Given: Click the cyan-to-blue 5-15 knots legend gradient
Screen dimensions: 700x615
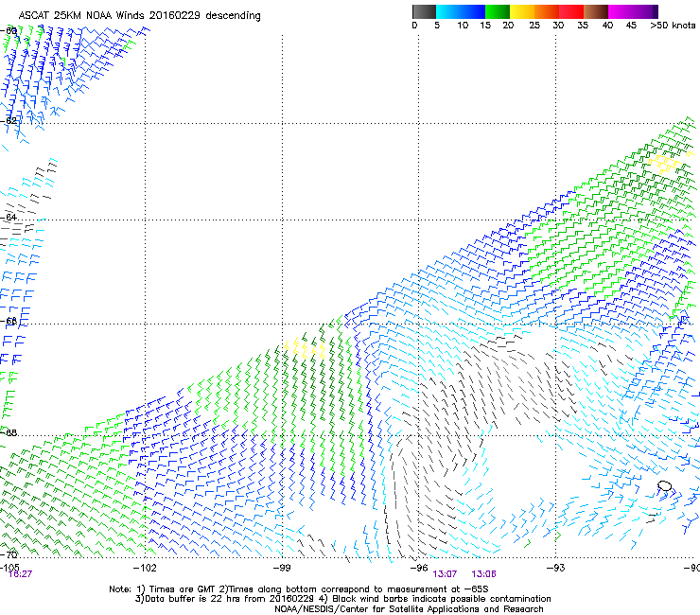Looking at the screenshot, I should click(461, 11).
